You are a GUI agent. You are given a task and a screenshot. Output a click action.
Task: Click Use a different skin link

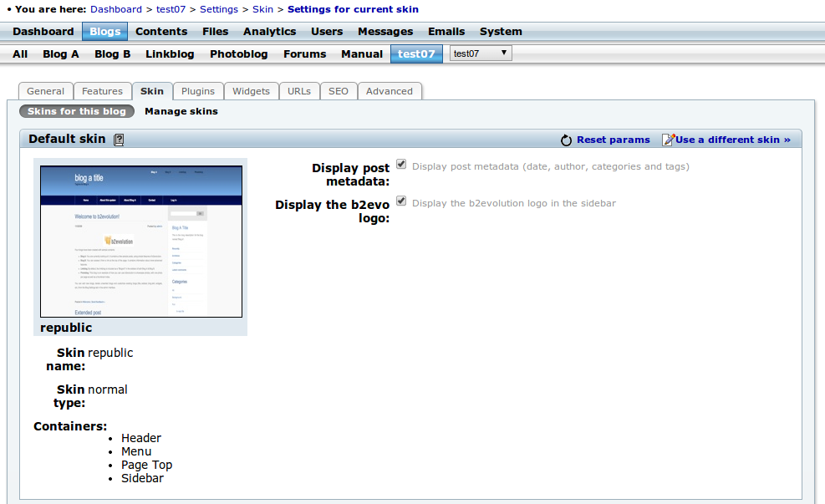pos(733,140)
